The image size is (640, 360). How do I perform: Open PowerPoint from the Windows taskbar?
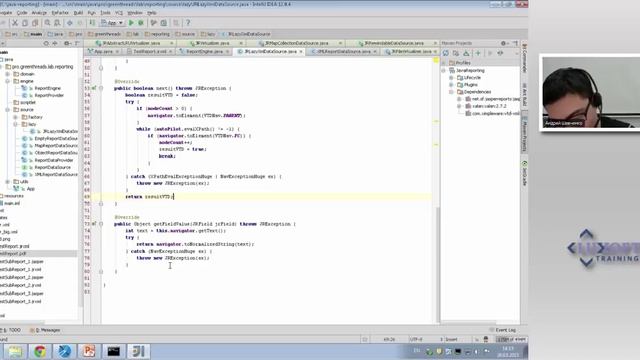point(89,351)
